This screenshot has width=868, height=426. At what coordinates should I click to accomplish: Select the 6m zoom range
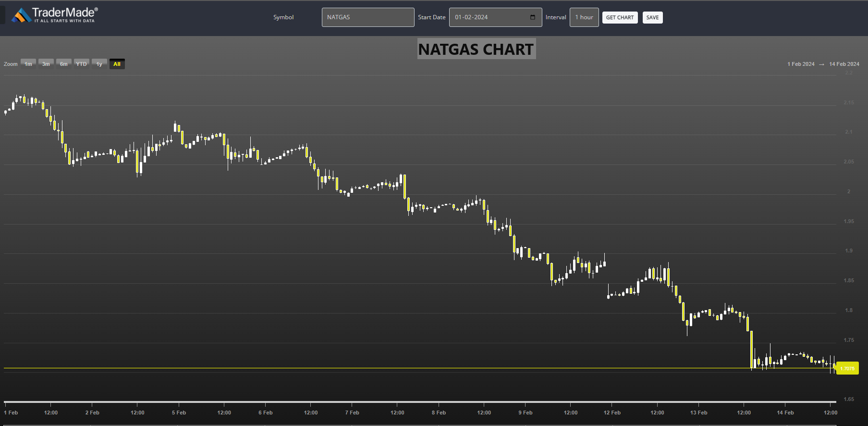click(64, 64)
